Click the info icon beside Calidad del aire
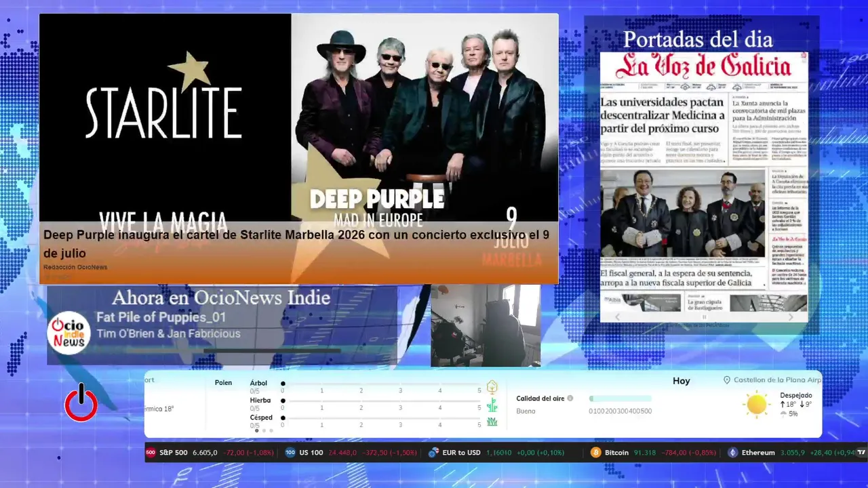 570,399
